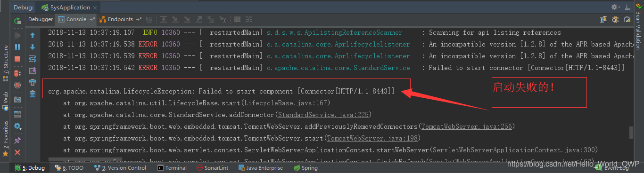Click Step Over button
The image size is (644, 173).
pos(164,19)
